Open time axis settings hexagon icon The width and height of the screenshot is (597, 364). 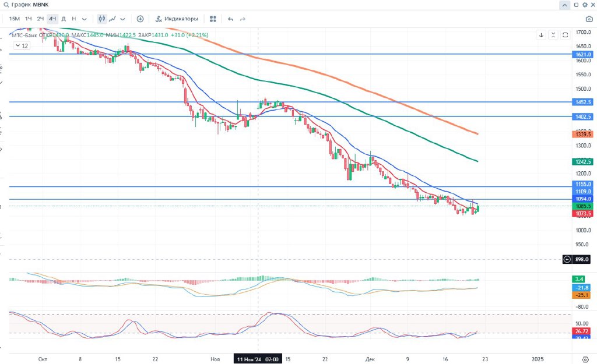pyautogui.click(x=585, y=359)
